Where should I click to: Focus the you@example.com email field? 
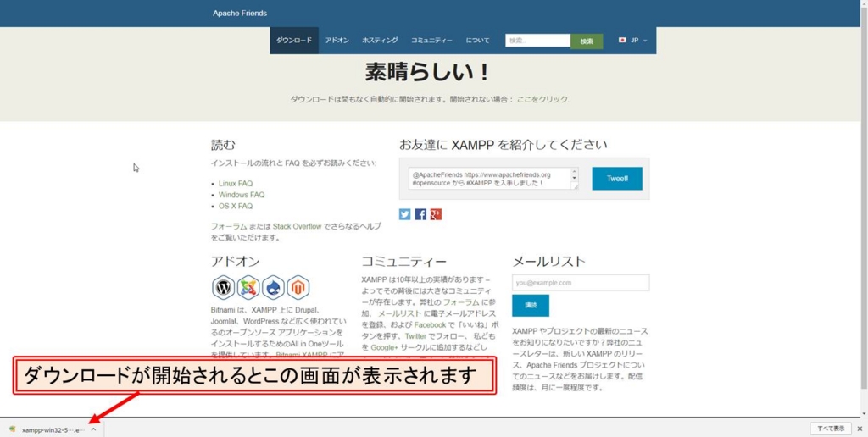pos(581,283)
